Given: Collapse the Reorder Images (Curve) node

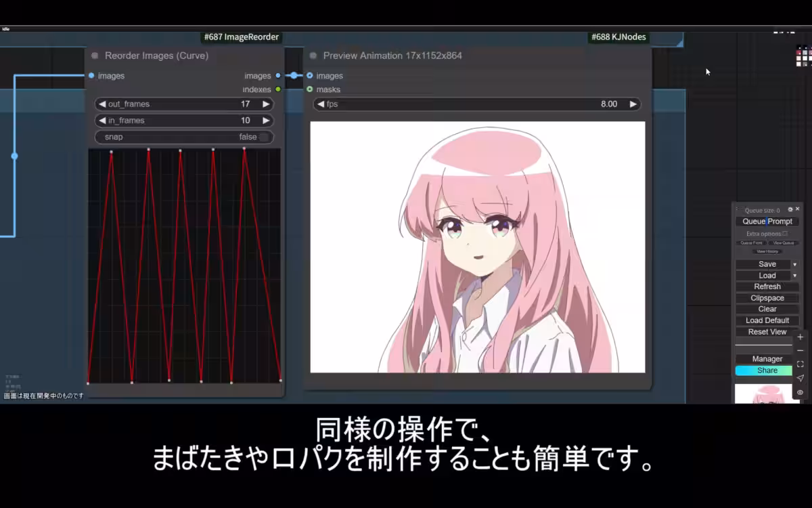Looking at the screenshot, I should point(95,56).
